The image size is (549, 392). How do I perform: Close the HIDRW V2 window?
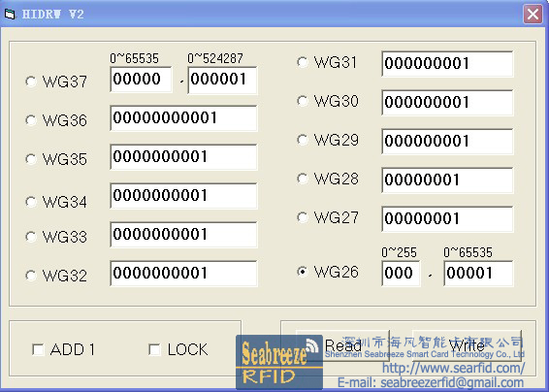click(x=533, y=15)
